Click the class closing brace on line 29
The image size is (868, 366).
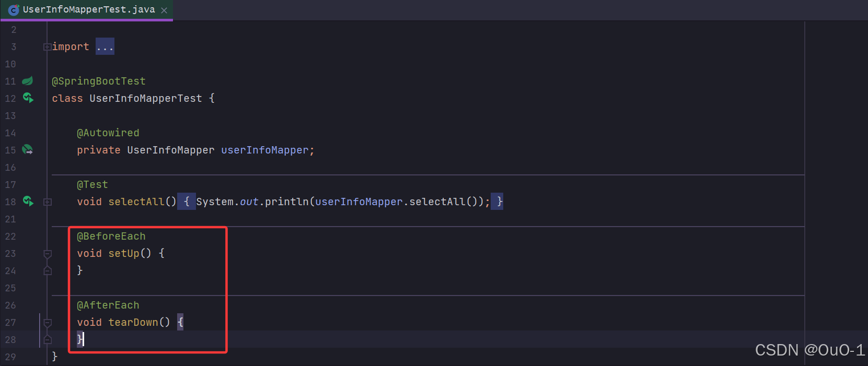tap(54, 357)
